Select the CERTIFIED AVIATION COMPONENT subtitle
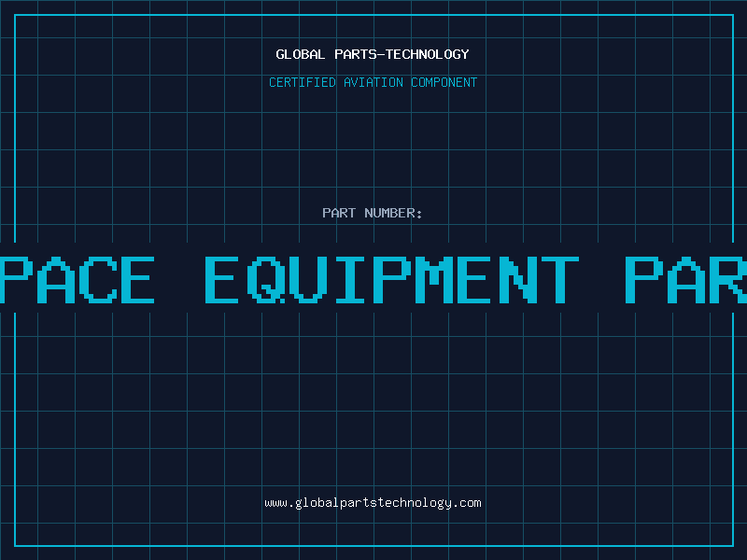The width and height of the screenshot is (747, 560). pos(373,82)
